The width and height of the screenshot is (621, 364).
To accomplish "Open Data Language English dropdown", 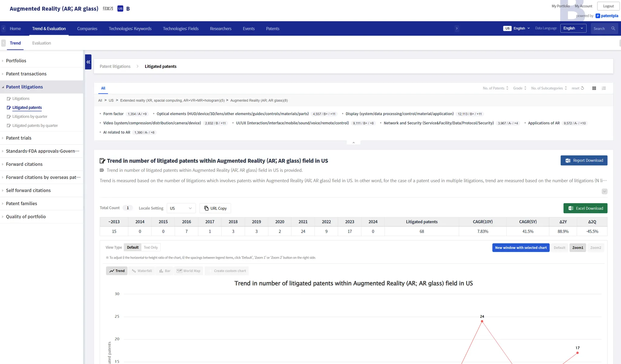I will click(x=573, y=28).
